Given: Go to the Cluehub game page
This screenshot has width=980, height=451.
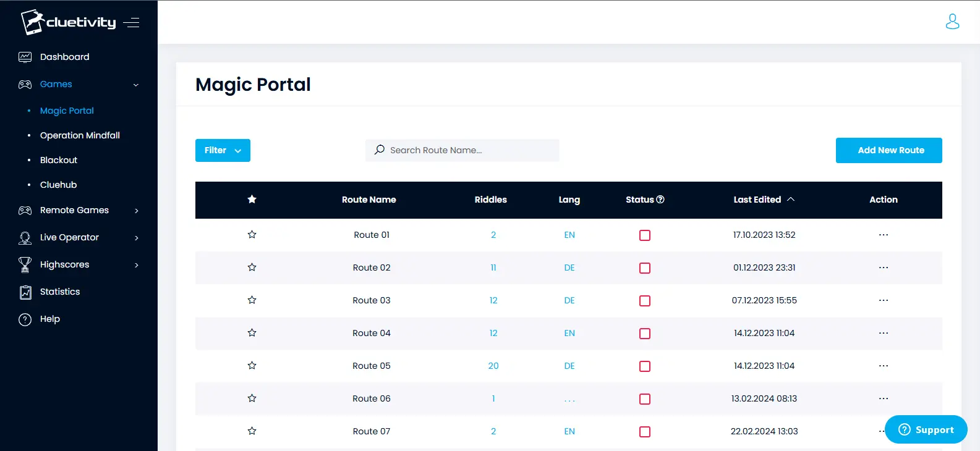Looking at the screenshot, I should click(58, 185).
